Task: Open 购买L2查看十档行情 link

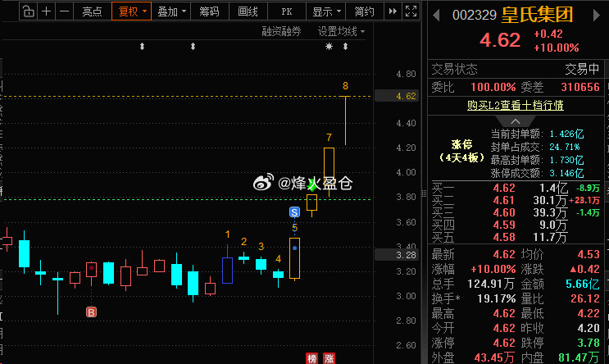Action: (x=516, y=105)
